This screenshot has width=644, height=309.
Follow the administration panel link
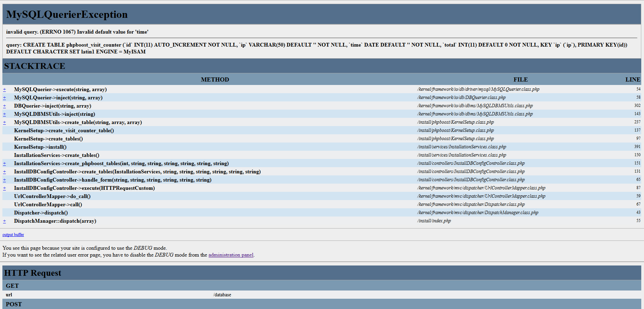231,255
